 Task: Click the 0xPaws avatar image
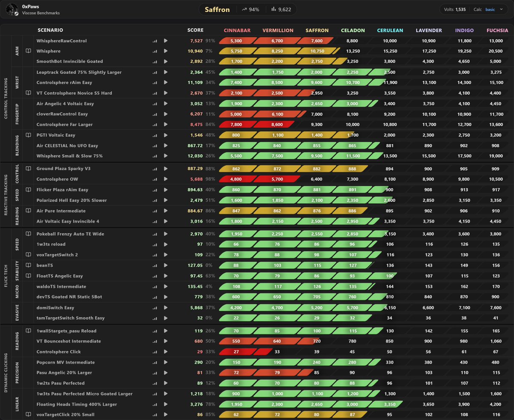[13, 9]
